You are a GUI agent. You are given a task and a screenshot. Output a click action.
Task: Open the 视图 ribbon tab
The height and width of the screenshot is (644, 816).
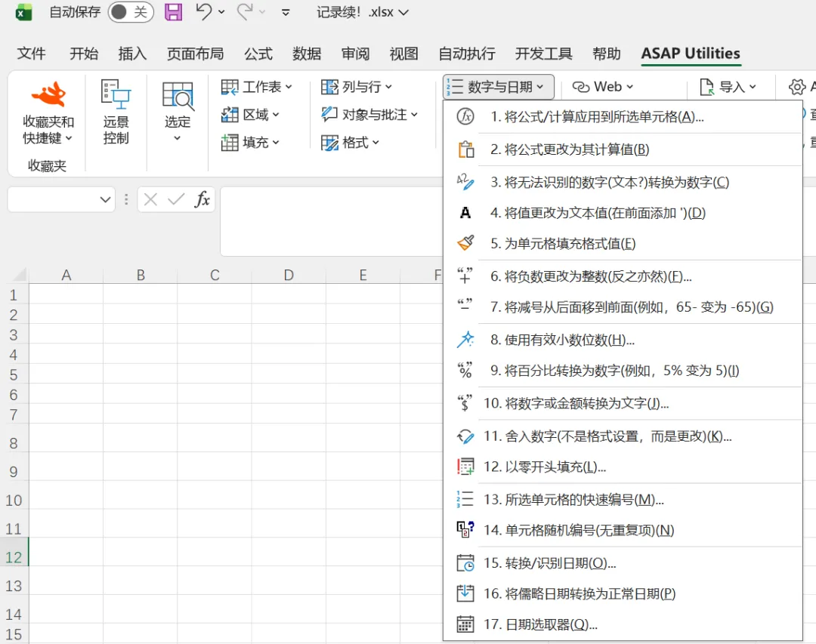click(x=403, y=54)
